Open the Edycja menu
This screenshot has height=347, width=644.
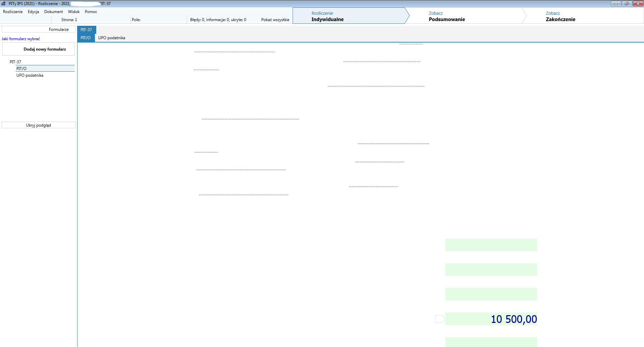coord(33,12)
